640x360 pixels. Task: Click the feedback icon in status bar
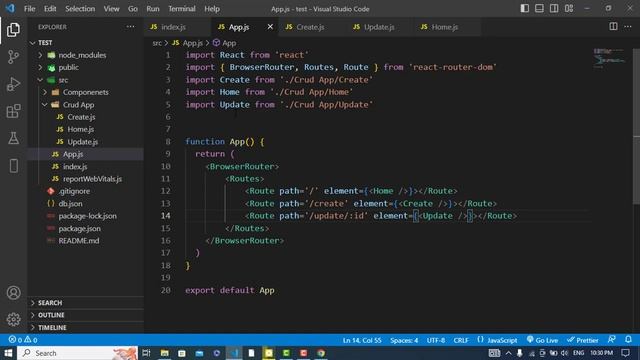tap(611, 340)
